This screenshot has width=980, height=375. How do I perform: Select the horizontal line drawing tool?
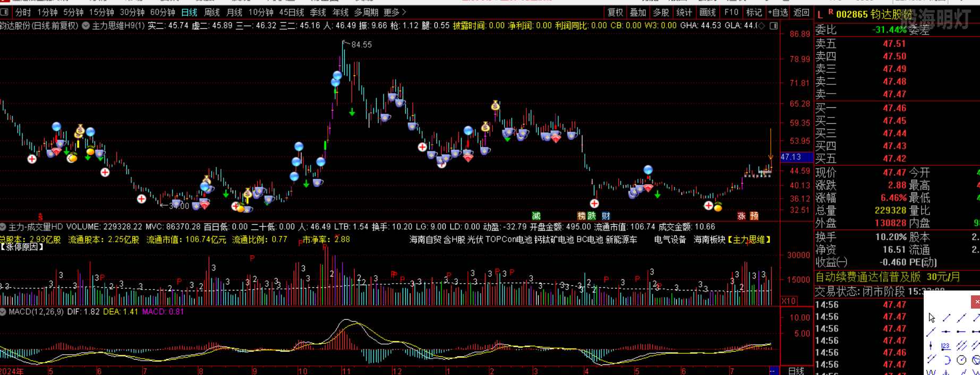pyautogui.click(x=946, y=331)
